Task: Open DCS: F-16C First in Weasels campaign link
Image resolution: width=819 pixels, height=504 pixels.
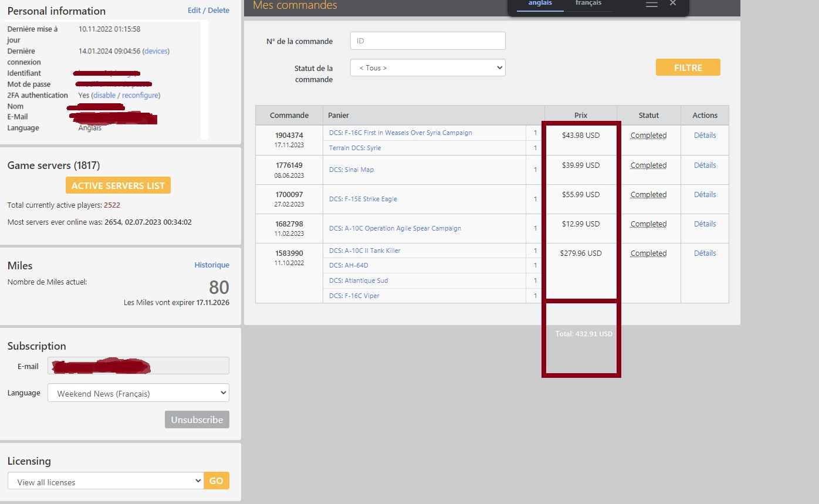Action: [x=401, y=133]
